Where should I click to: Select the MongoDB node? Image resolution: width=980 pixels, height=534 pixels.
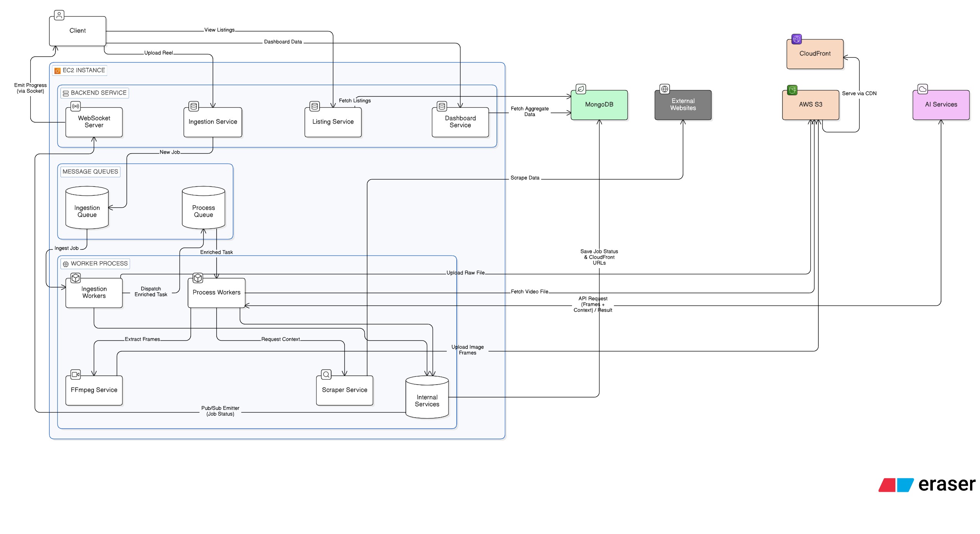pyautogui.click(x=599, y=105)
